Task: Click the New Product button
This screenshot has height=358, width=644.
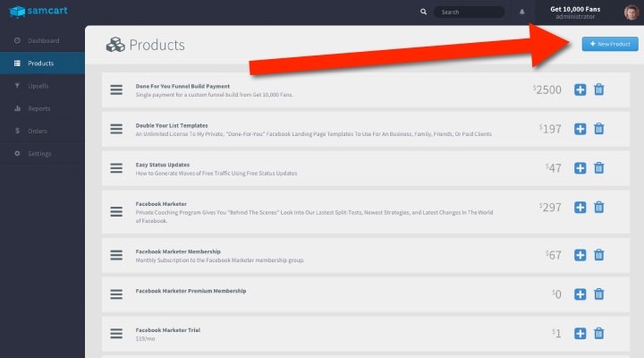Action: click(610, 44)
